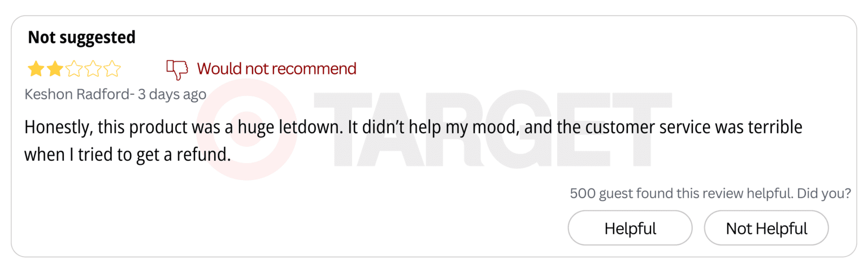Image resolution: width=868 pixels, height=276 pixels.
Task: Select the third empty rating star
Action: pos(74,69)
